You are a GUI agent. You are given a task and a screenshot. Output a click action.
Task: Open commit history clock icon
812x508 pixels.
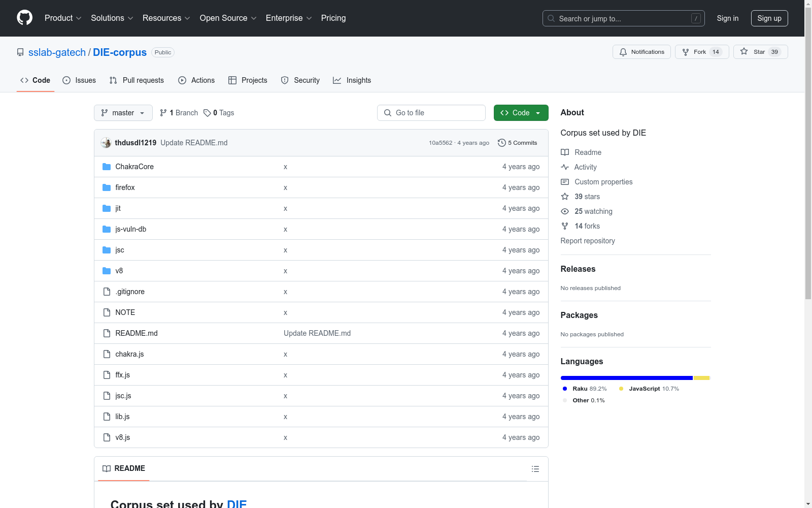click(502, 143)
